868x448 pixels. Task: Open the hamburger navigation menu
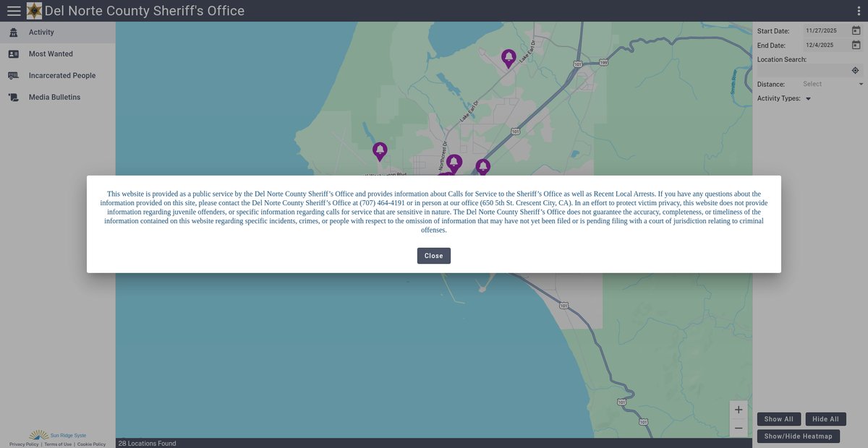(x=14, y=11)
